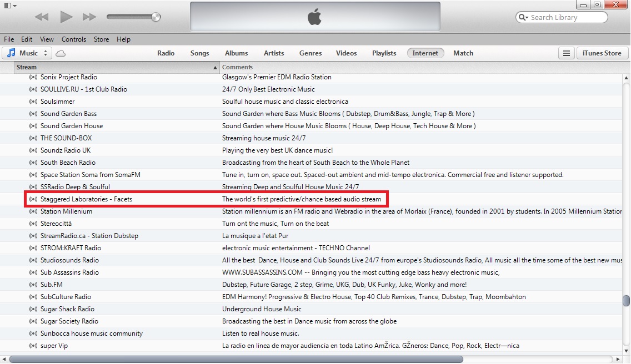Click the horizontal scrollbar left arrow

(x=4, y=359)
